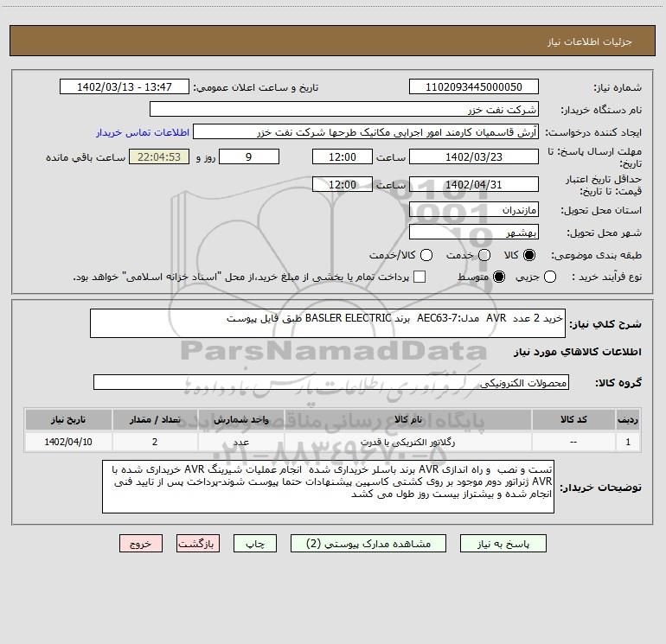Image resolution: width=666 pixels, height=644 pixels.
Task: Click general description text starting خرید 2 عدد AVR
Action: click(x=328, y=323)
